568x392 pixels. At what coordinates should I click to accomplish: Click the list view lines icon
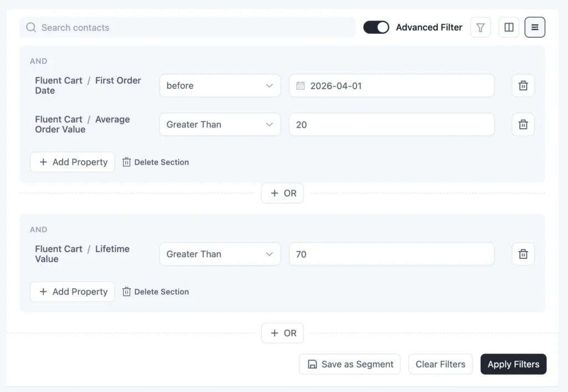pyautogui.click(x=535, y=28)
